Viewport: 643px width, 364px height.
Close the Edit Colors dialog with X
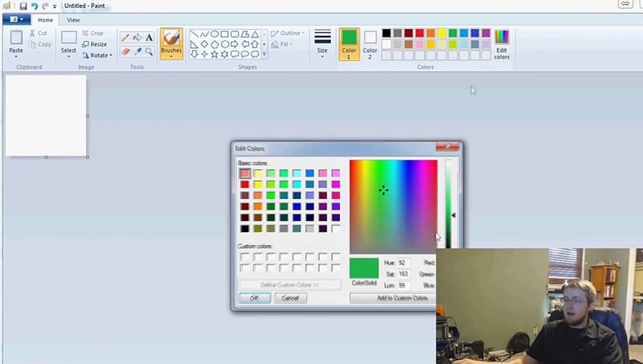(448, 147)
